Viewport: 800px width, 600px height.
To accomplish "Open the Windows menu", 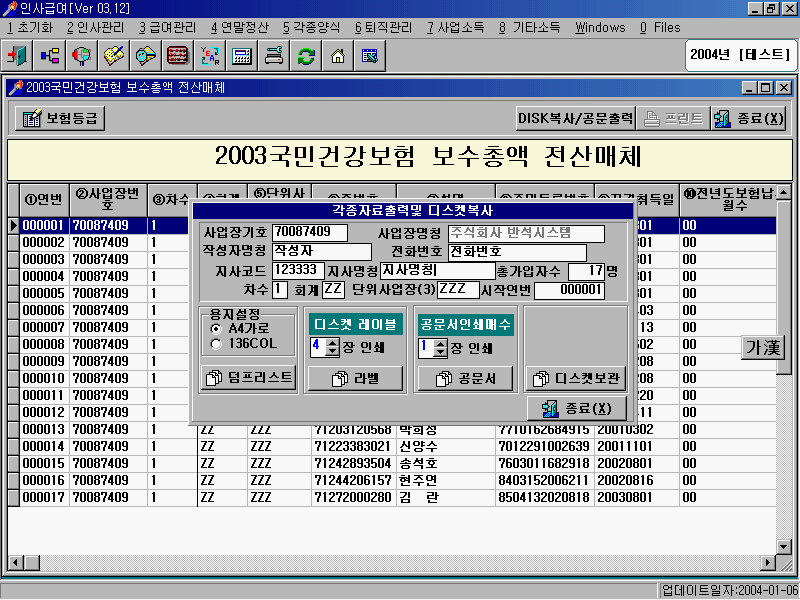I will 600,27.
